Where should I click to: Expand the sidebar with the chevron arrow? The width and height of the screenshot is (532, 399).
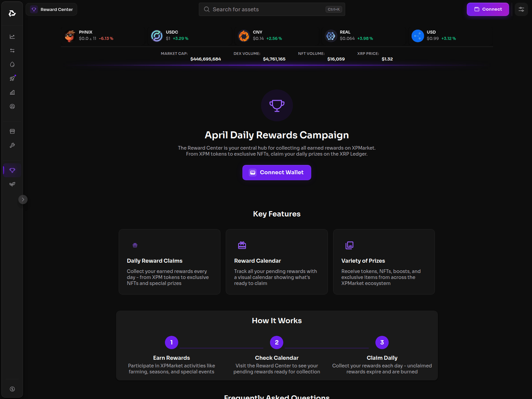click(x=23, y=199)
